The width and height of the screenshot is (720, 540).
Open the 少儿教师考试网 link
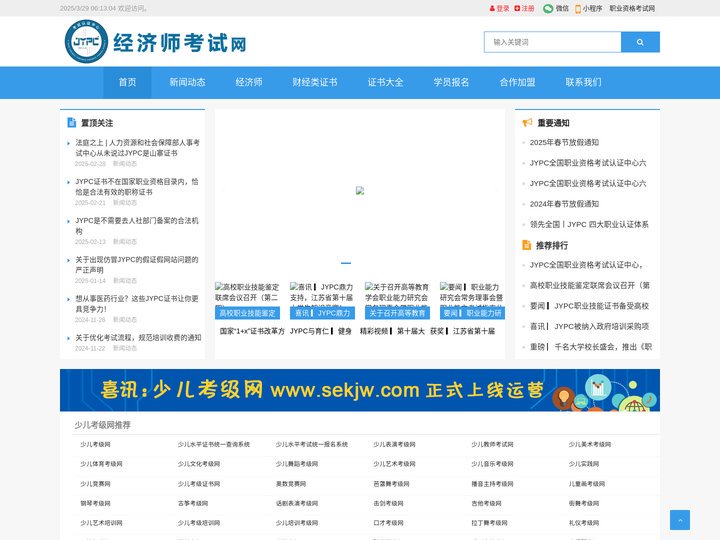click(492, 444)
